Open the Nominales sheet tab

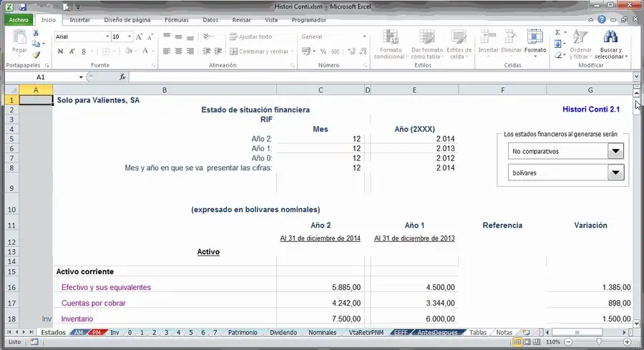coord(323,332)
